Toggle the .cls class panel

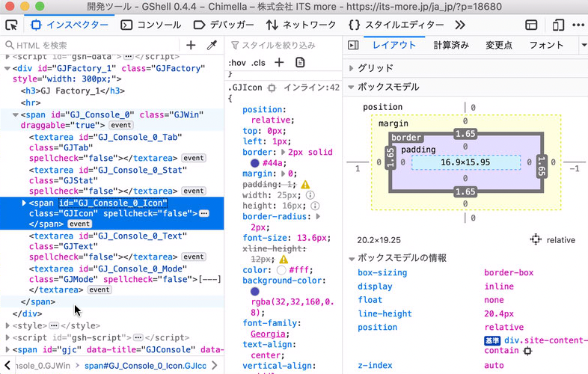pos(258,62)
